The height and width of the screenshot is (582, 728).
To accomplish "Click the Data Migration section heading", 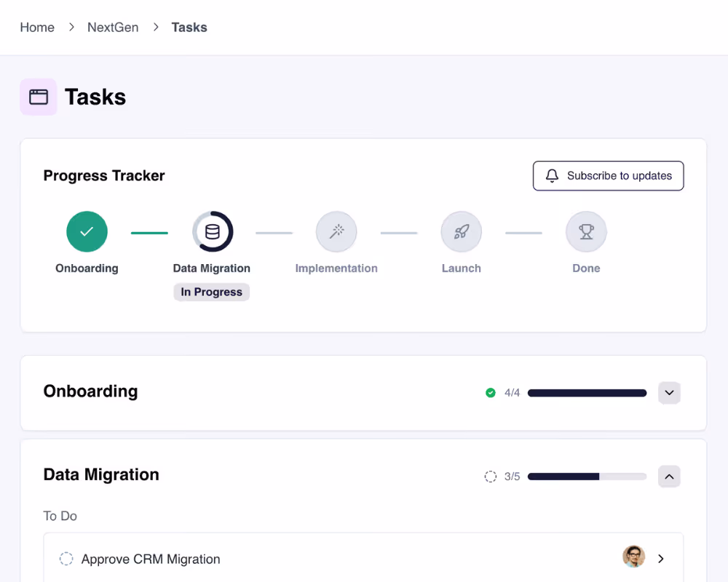I will coord(101,475).
